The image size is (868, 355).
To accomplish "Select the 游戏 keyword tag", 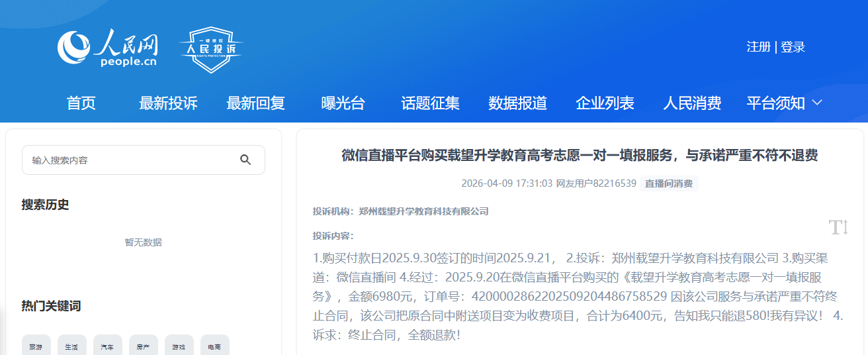I will pyautogui.click(x=179, y=346).
